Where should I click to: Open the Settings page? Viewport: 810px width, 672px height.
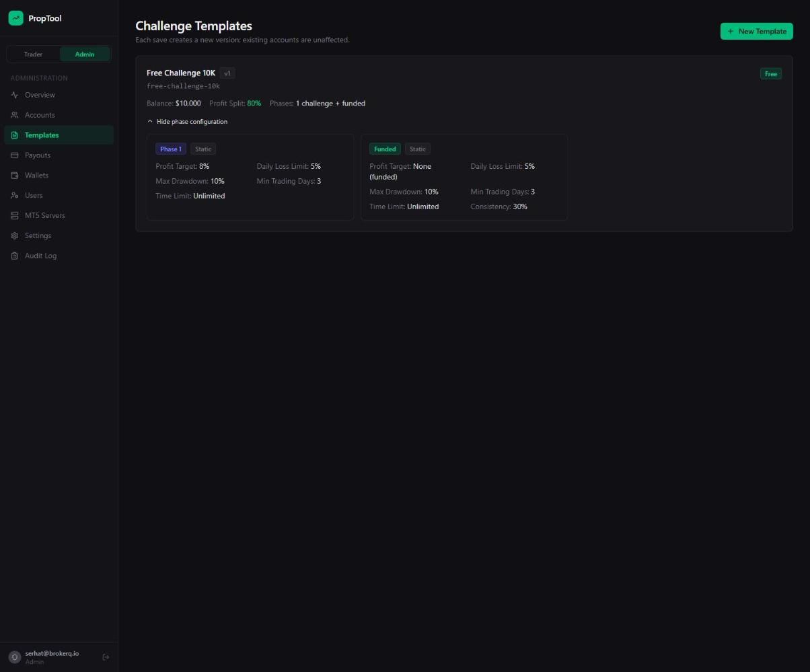point(59,236)
